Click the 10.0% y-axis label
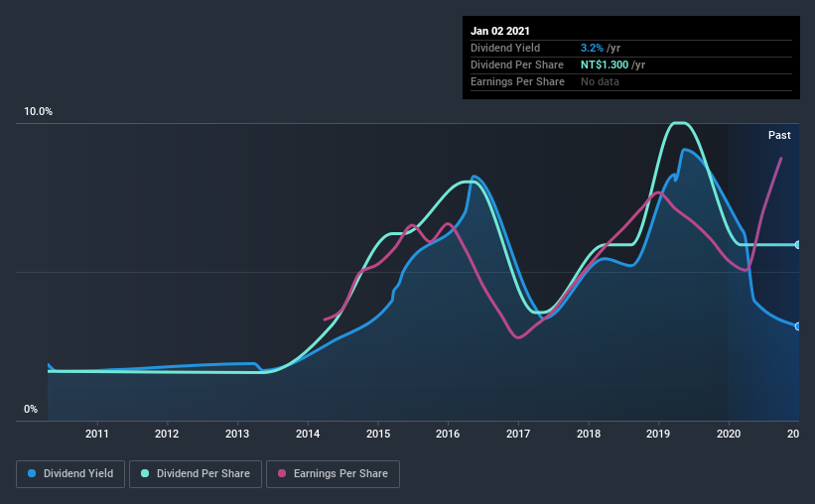The height and width of the screenshot is (504, 815). pos(38,112)
